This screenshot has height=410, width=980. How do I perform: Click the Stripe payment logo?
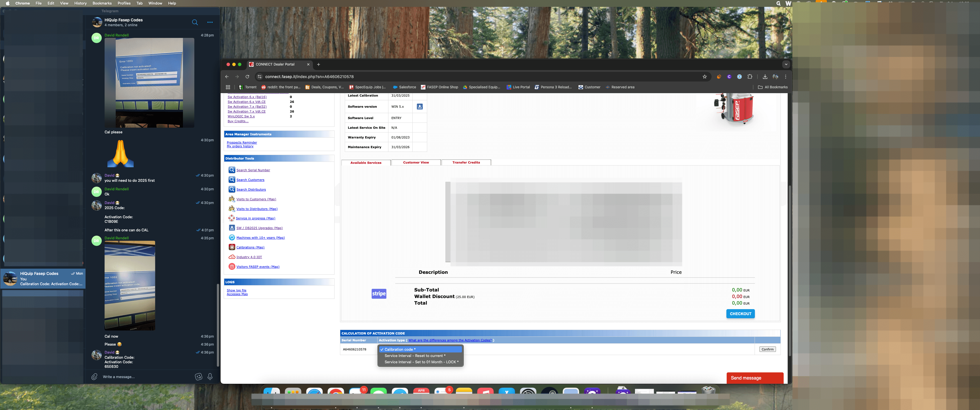tap(379, 293)
